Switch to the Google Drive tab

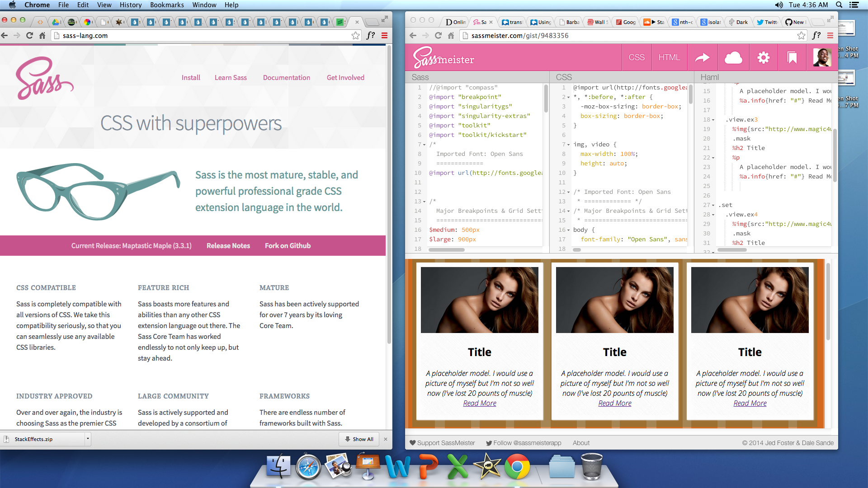coord(56,22)
